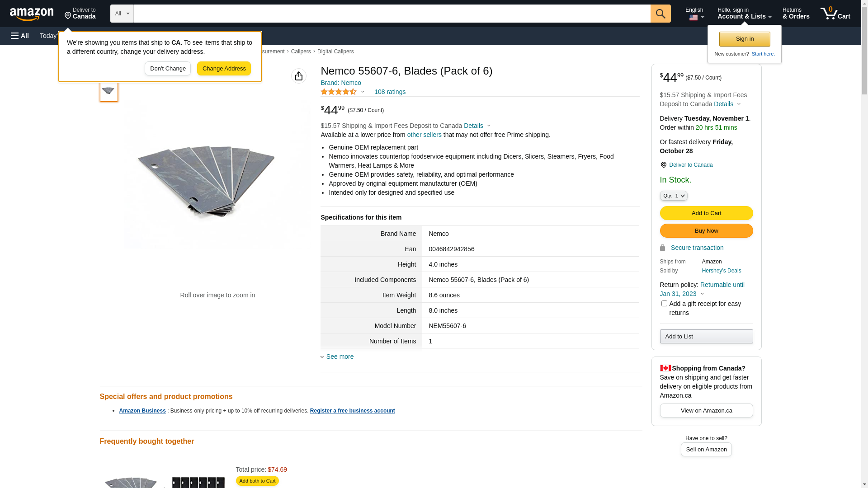Expand See more specifications

click(340, 357)
